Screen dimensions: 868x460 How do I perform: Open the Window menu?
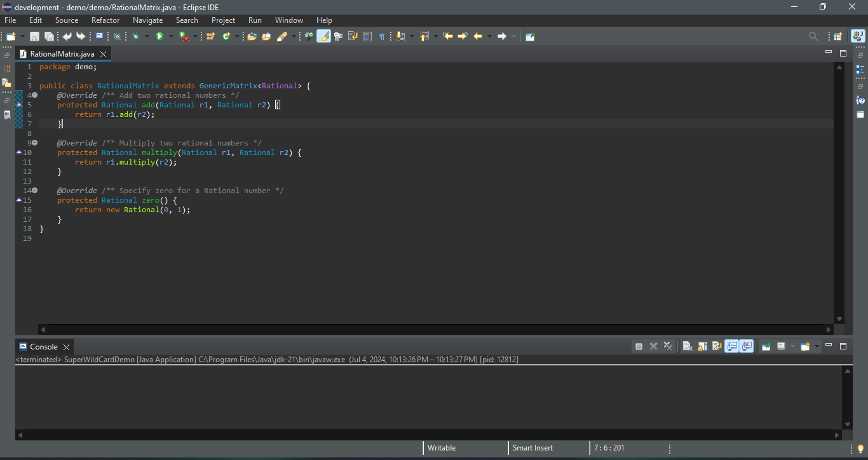coord(289,20)
